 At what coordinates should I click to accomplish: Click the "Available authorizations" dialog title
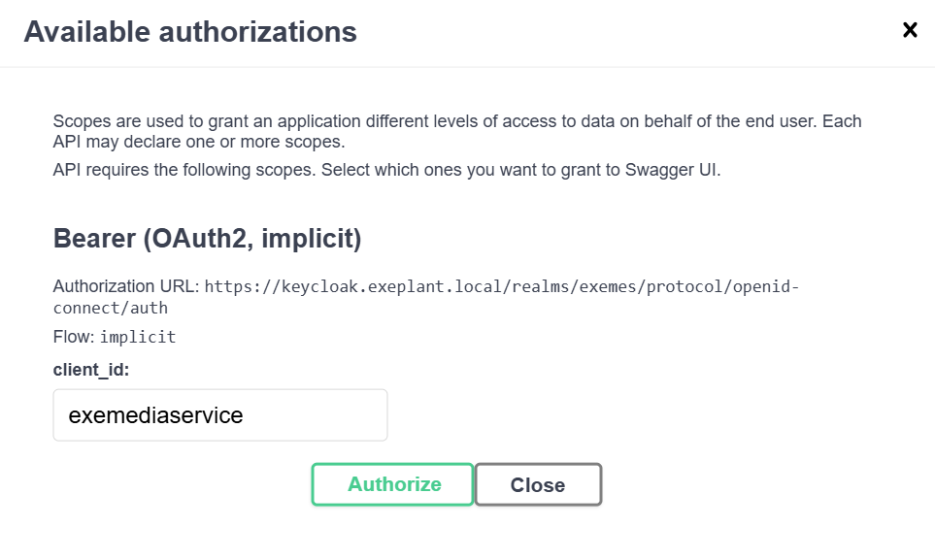(x=190, y=32)
